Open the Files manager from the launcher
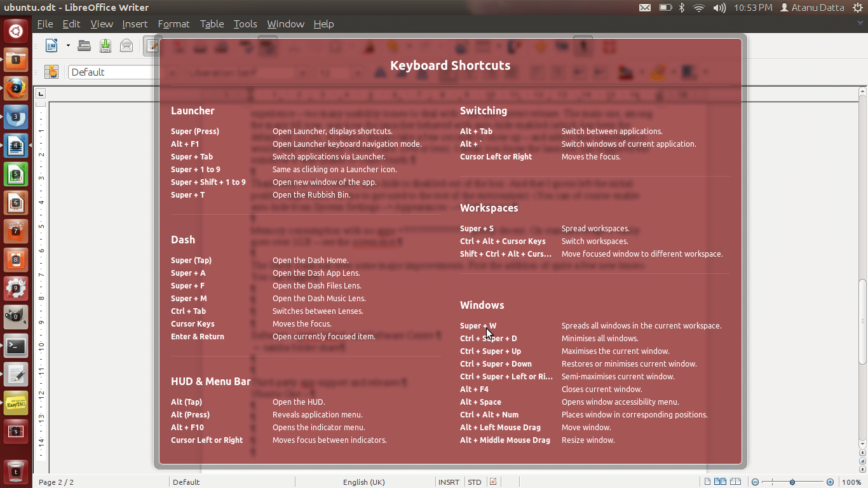The width and height of the screenshot is (868, 488). coord(16,60)
